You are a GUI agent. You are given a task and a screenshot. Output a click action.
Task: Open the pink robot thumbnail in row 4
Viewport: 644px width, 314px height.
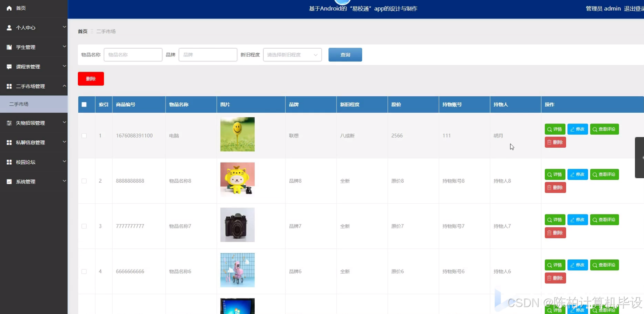[237, 270]
